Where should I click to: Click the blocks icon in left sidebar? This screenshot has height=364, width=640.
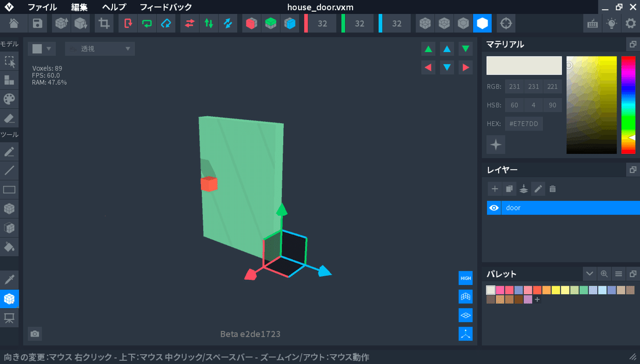9,80
